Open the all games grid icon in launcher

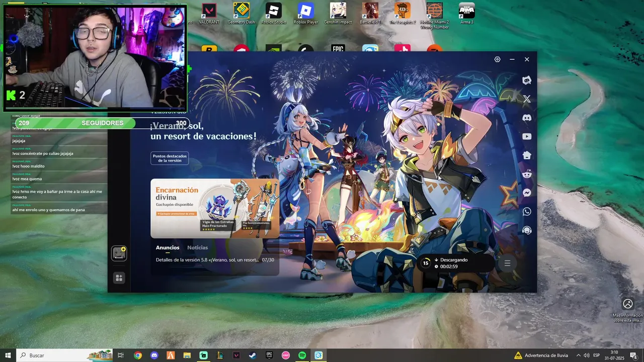point(119,278)
